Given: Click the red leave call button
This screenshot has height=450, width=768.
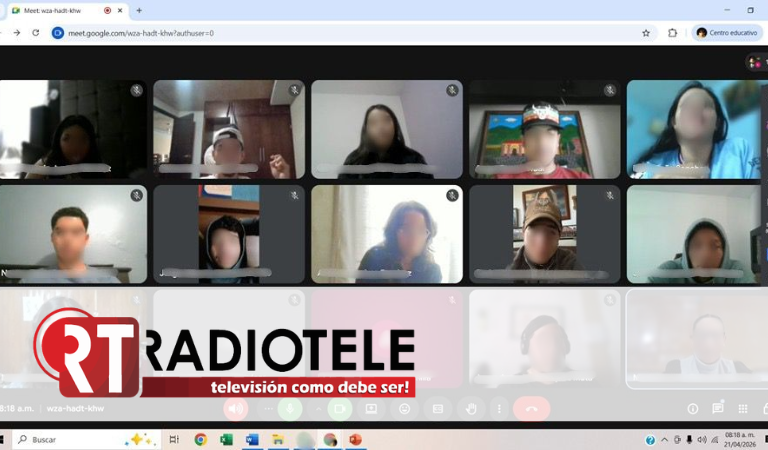Looking at the screenshot, I should click(531, 408).
